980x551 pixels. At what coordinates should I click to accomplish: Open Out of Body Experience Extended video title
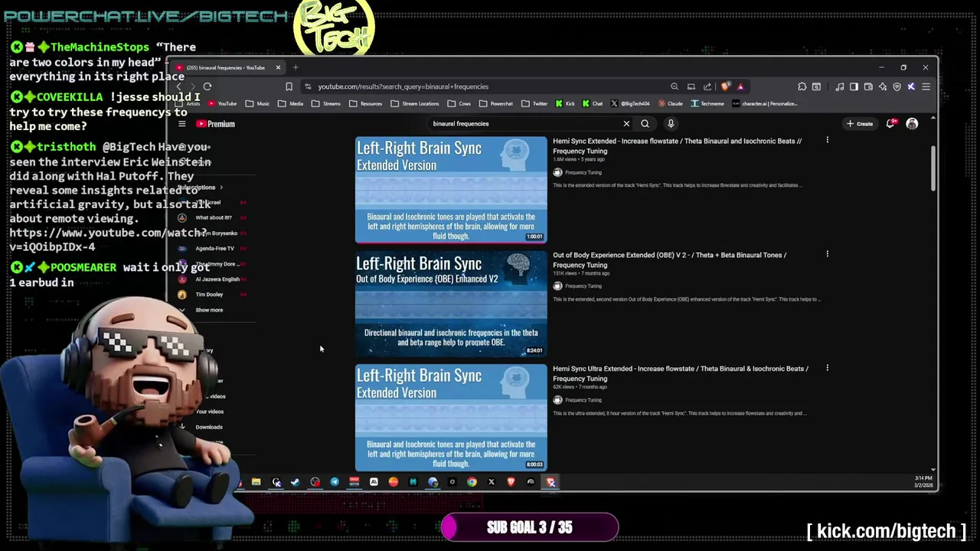coord(670,259)
